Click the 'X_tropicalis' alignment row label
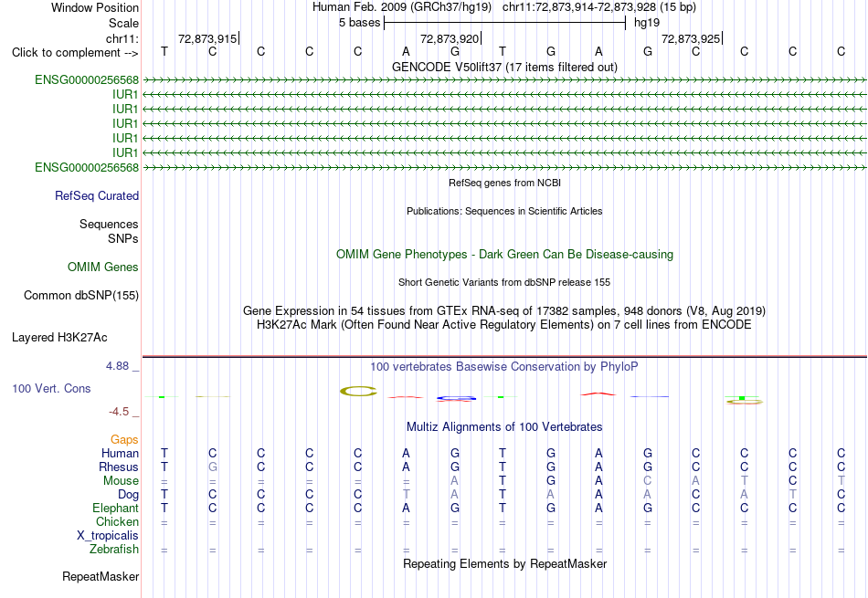Image resolution: width=868 pixels, height=598 pixels. coord(108,536)
